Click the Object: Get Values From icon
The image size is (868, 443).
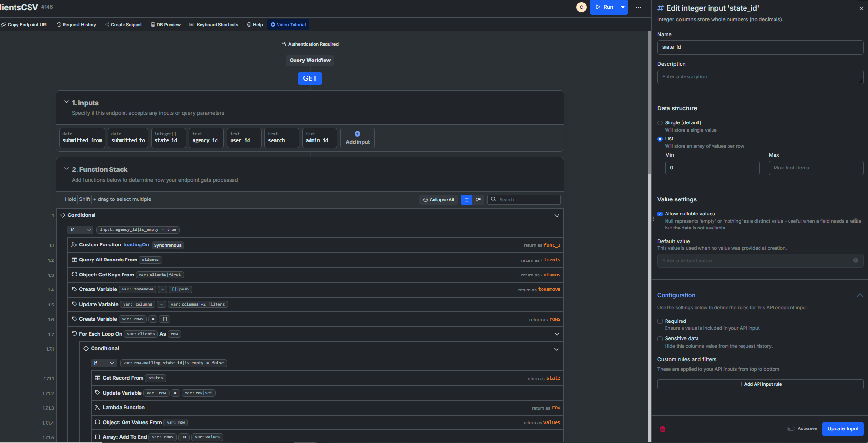click(x=97, y=422)
